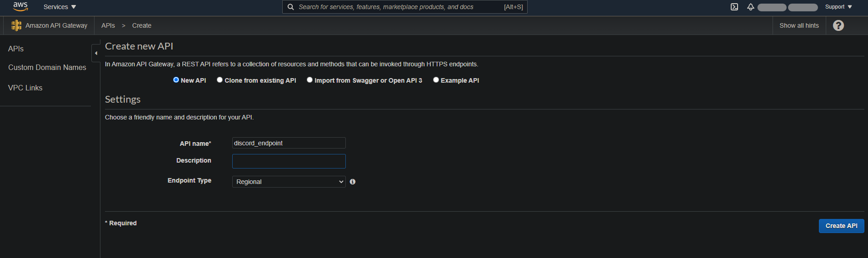Open the Endpoint Type Regional dropdown
The image size is (868, 258).
click(289, 182)
